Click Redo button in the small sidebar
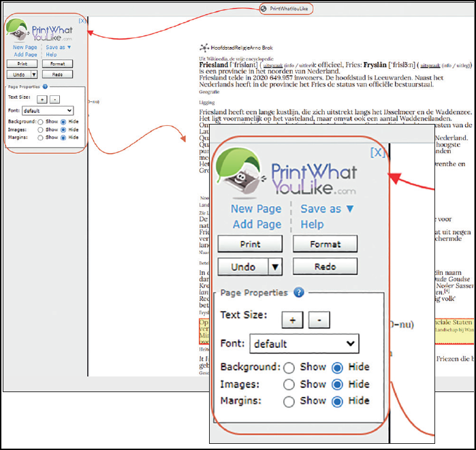This screenshot has width=476, height=450. click(57, 74)
